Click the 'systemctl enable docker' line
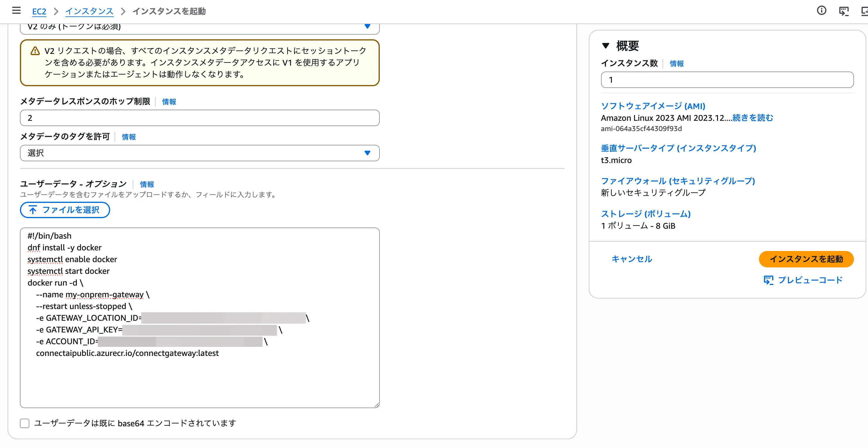868x448 pixels. pos(72,259)
